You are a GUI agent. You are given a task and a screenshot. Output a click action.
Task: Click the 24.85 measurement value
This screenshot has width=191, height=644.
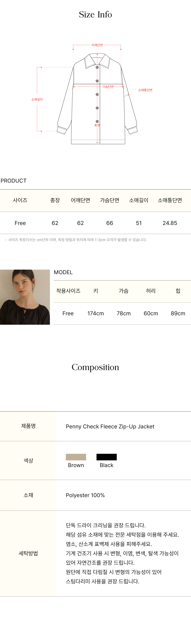[x=170, y=223]
